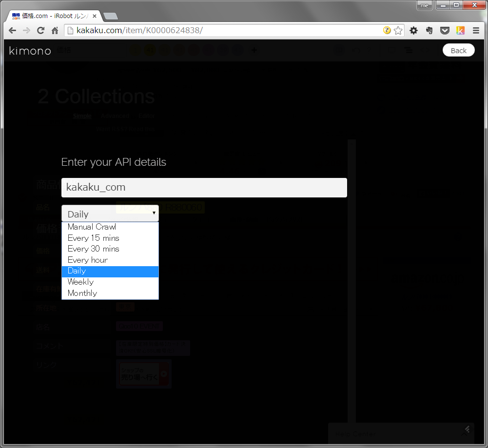
Task: Open the Chrome hamburger menu
Action: [x=476, y=31]
